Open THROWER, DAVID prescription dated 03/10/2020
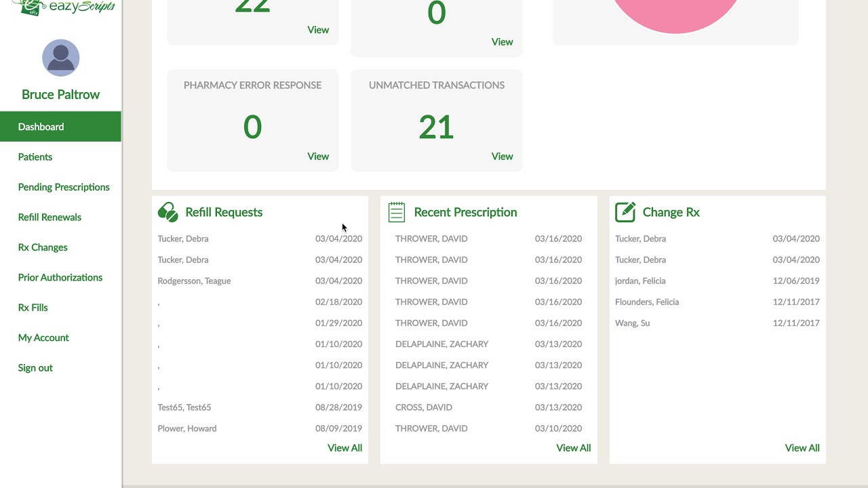The height and width of the screenshot is (488, 868). [x=488, y=428]
